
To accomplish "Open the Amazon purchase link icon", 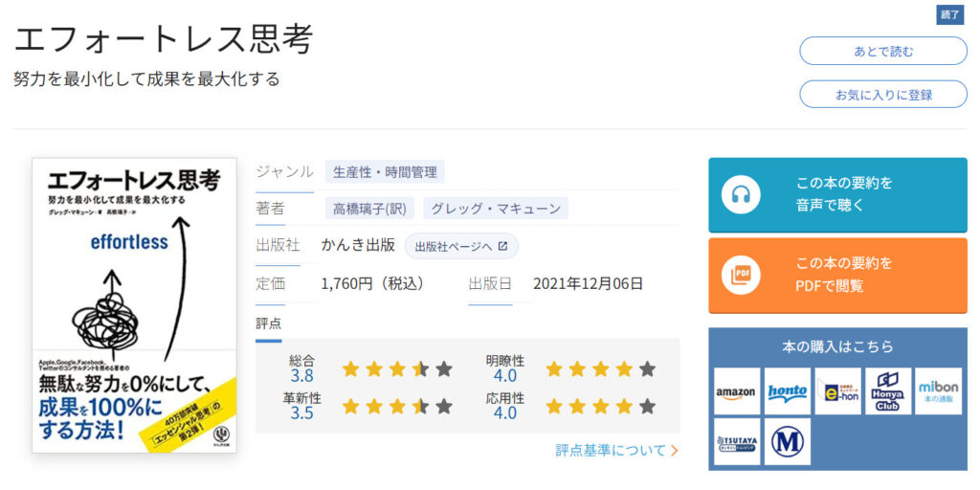I will coord(737,391).
